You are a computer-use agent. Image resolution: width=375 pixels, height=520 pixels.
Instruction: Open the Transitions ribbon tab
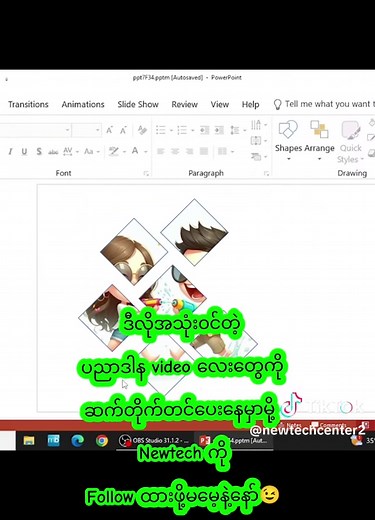pos(28,104)
